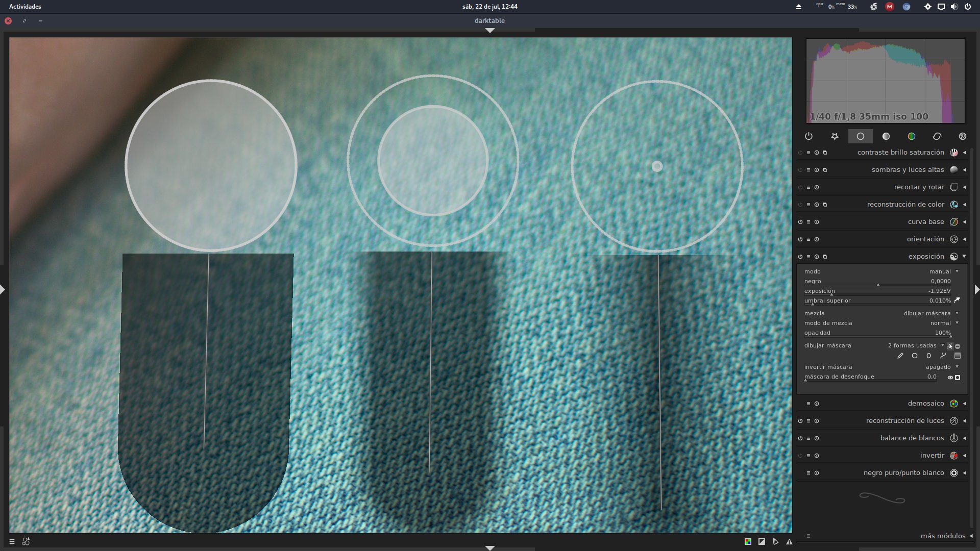Viewport: 980px width, 551px height.
Task: Toggle the mask bypass square icon
Action: point(958,378)
